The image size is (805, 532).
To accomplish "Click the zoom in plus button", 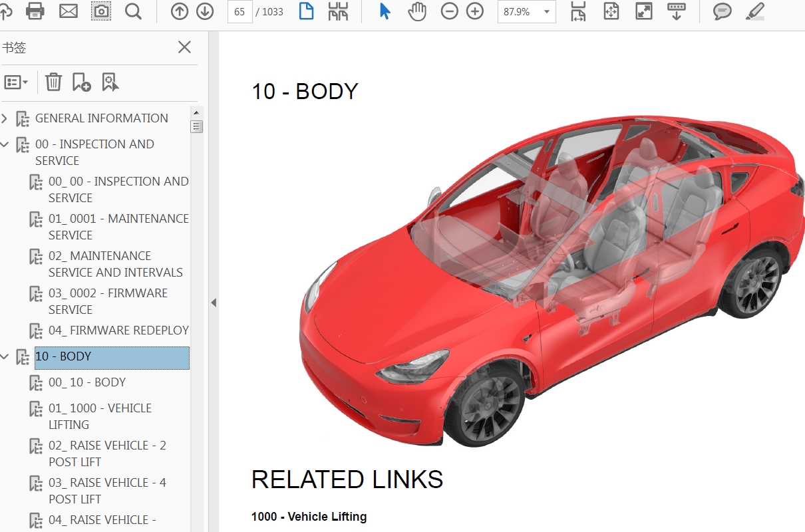I will (x=475, y=11).
